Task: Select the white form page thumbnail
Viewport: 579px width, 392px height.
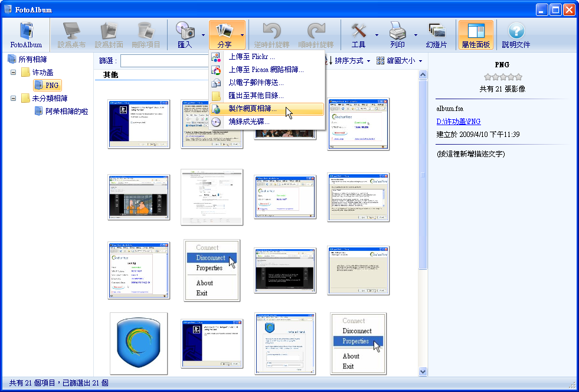Action: pos(212,197)
